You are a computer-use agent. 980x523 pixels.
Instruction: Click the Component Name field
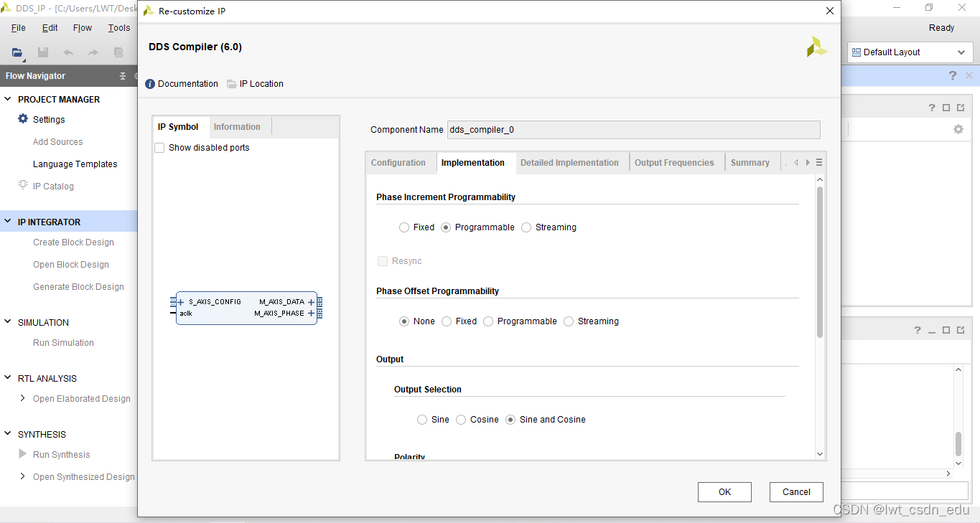click(x=633, y=130)
